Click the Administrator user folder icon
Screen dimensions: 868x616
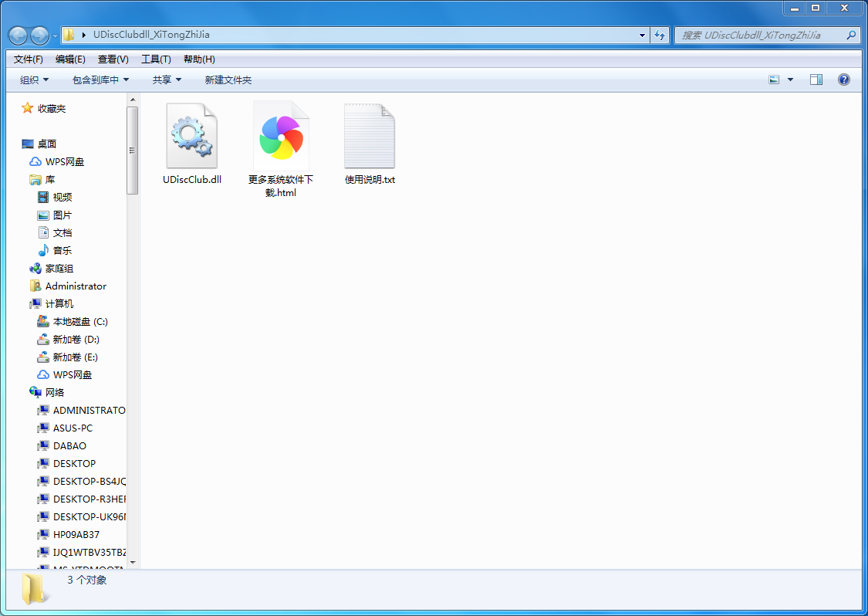(35, 286)
